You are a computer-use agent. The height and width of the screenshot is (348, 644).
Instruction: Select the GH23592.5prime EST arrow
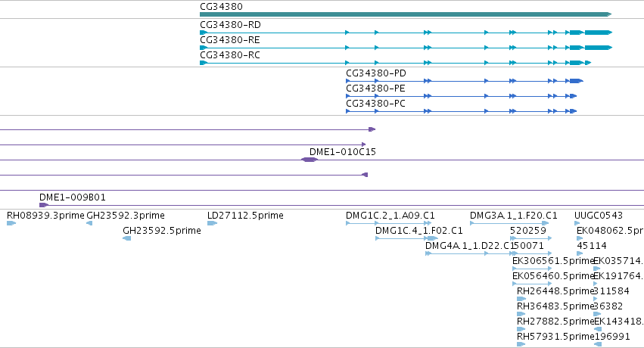(127, 238)
